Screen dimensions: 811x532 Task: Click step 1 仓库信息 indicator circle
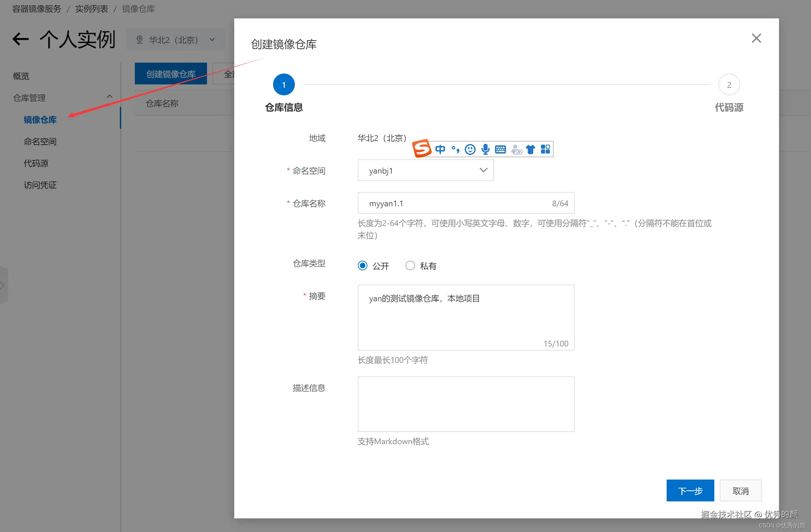(284, 84)
